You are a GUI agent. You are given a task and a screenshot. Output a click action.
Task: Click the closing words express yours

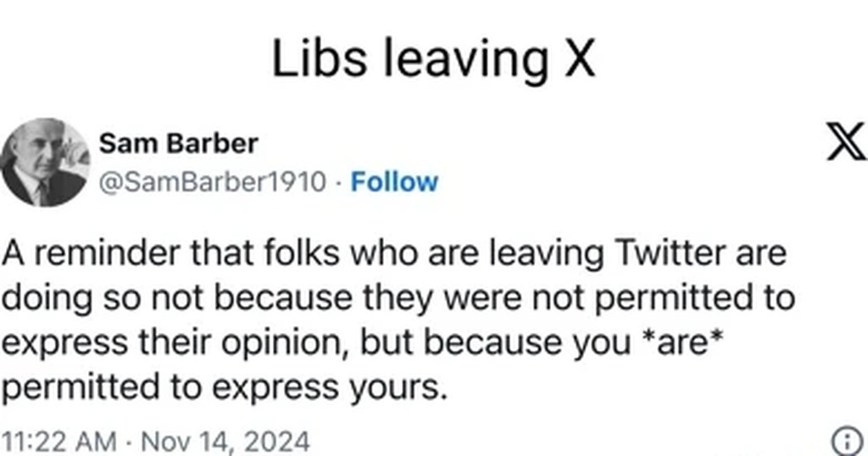(x=330, y=388)
